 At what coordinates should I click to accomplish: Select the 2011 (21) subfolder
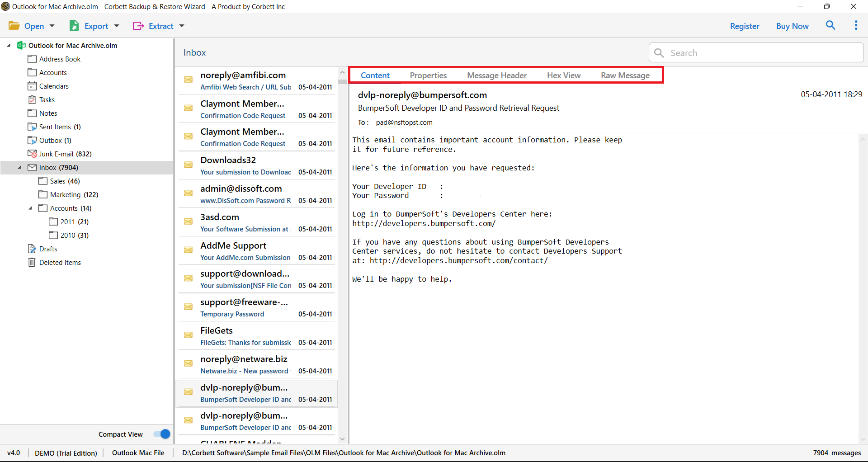69,222
